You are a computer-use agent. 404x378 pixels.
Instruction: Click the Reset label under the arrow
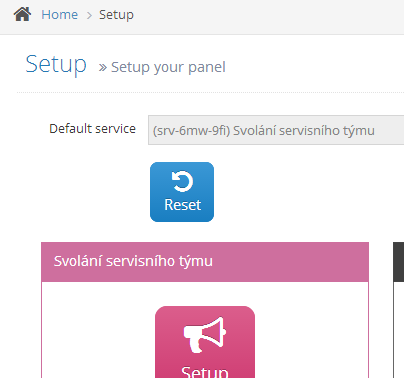(183, 205)
